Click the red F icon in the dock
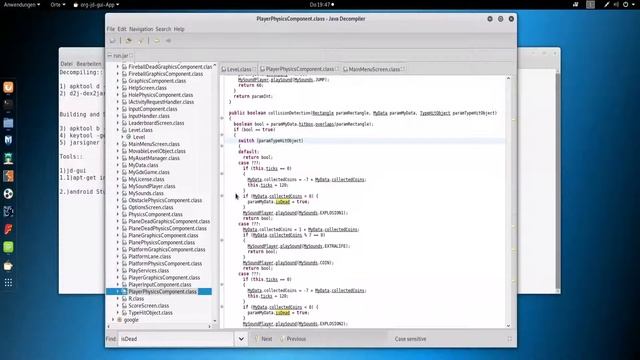 8,229
